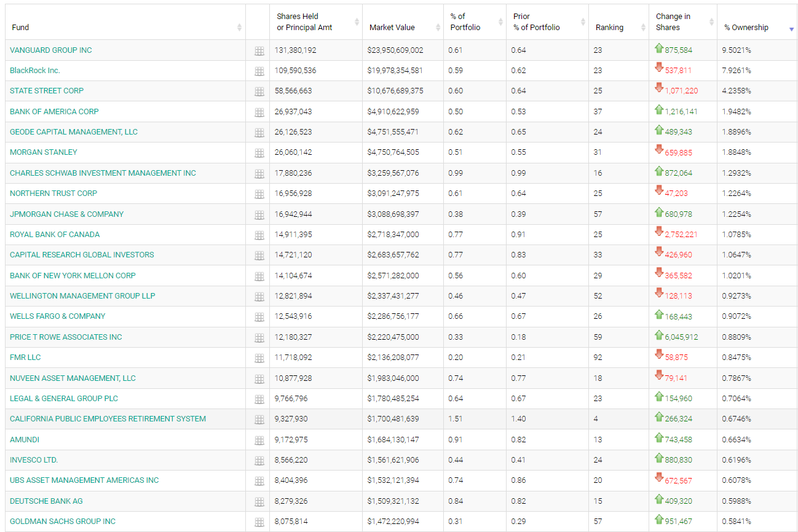Follow UBS ASSET MANAGEMENT AMERICAS INC link
The width and height of the screenshot is (798, 532).
tap(84, 480)
